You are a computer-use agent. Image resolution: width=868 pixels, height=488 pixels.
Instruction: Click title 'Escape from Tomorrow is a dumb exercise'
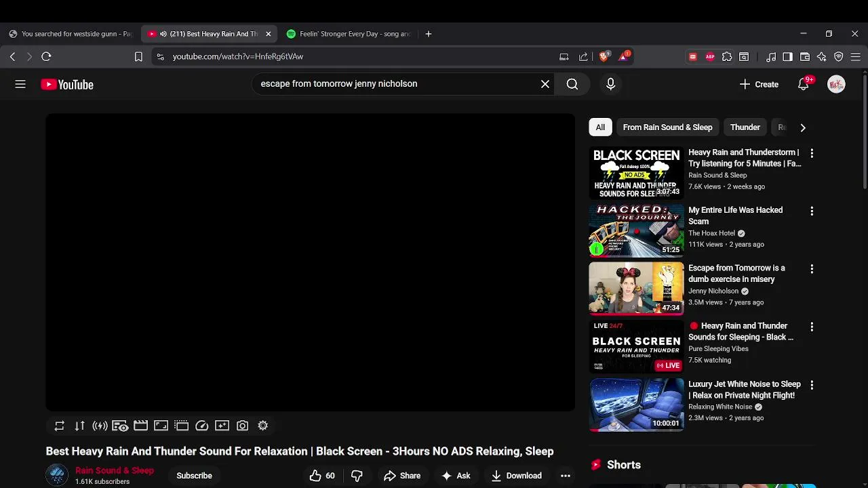(736, 273)
